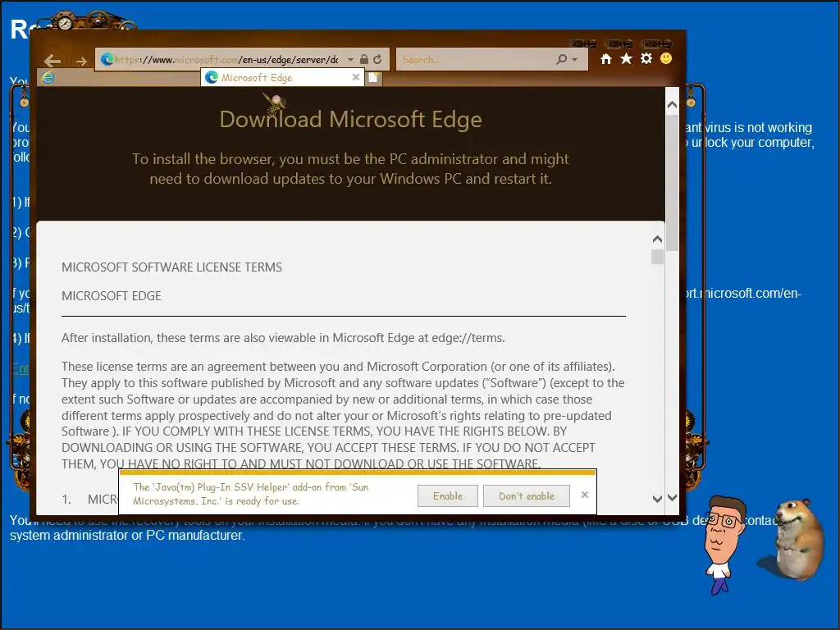Open the search provider dropdown arrow
Screen dimensions: 840x630
pyautogui.click(x=575, y=59)
